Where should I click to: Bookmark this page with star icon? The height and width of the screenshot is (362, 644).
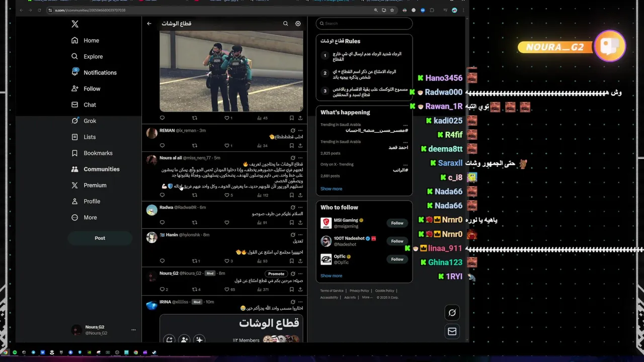click(392, 10)
